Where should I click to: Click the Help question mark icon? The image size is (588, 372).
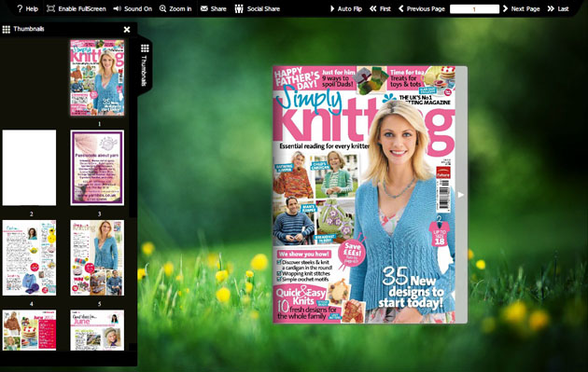pyautogui.click(x=20, y=8)
